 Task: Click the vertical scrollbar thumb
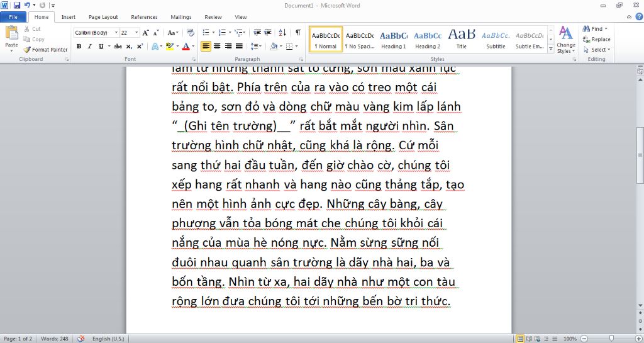pyautogui.click(x=640, y=155)
